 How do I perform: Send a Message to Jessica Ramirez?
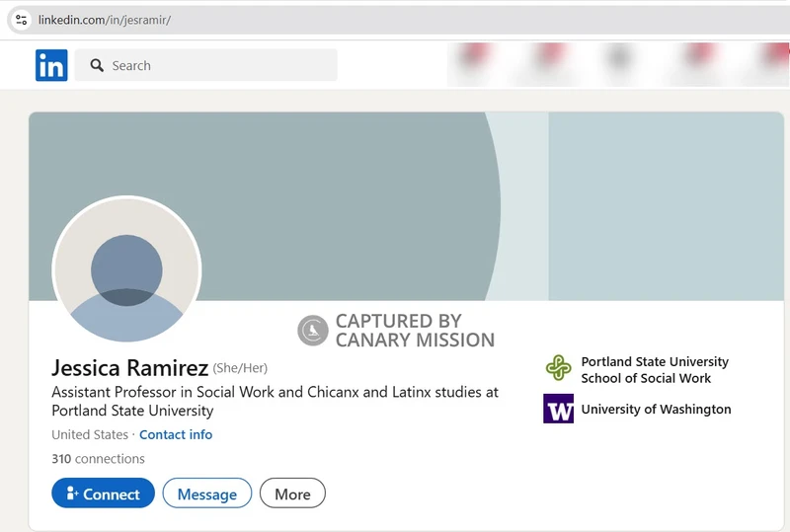(207, 494)
